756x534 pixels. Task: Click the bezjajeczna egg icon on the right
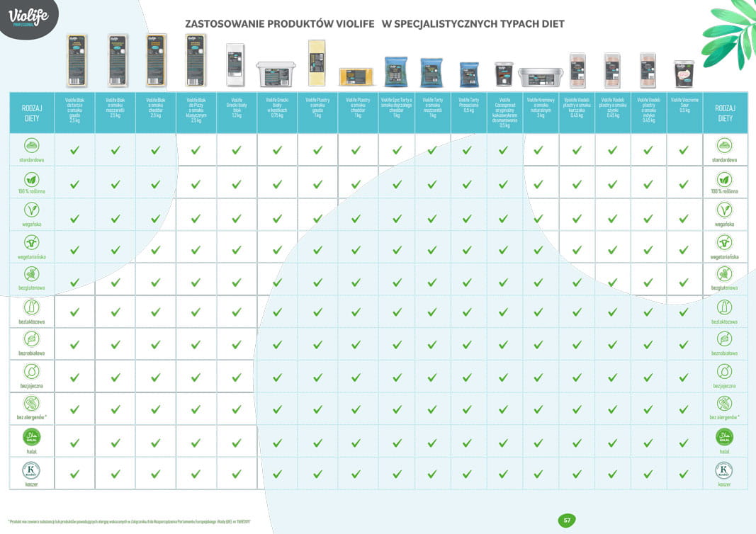click(724, 372)
